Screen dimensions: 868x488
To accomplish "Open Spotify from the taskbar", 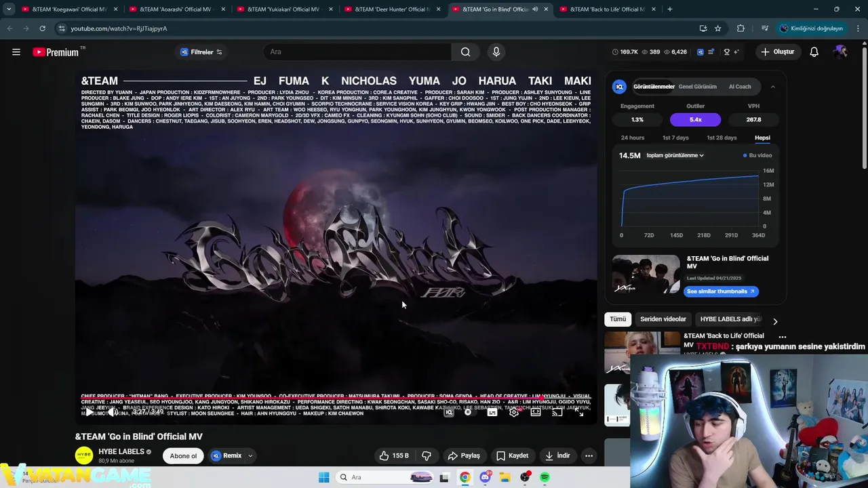I will tap(545, 477).
